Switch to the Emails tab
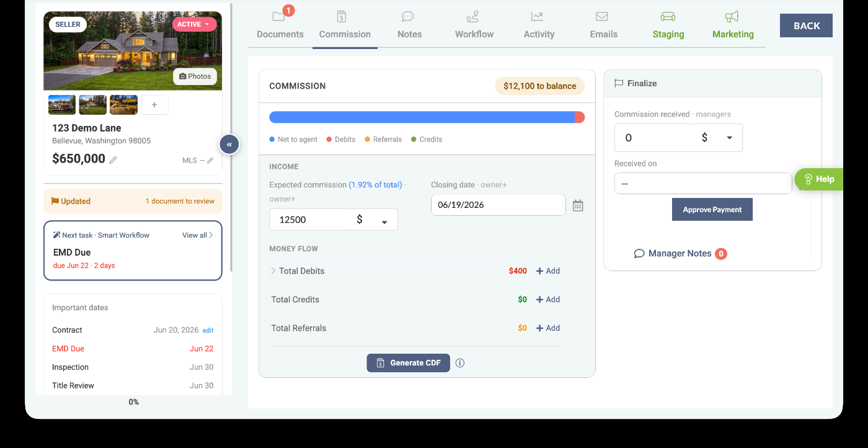The image size is (868, 448). click(603, 25)
